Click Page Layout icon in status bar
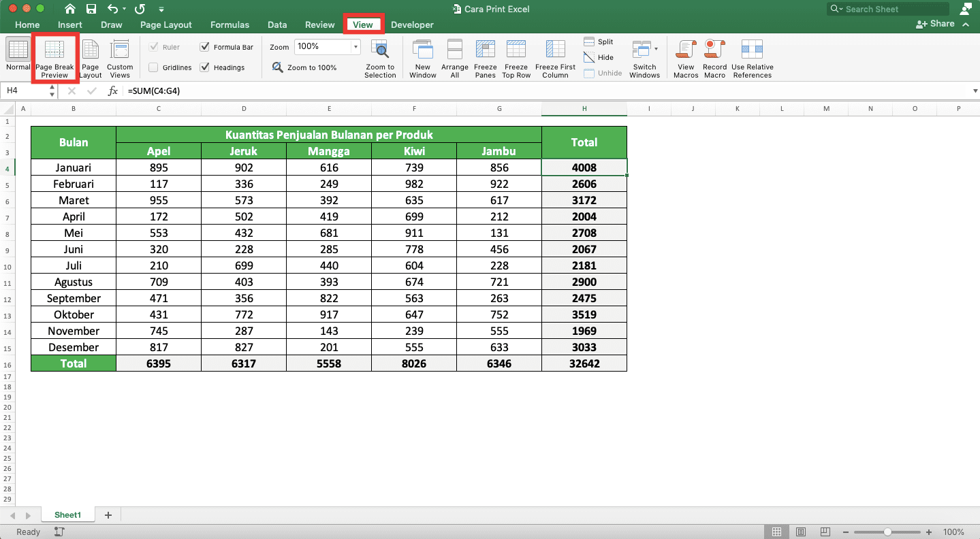 [802, 532]
